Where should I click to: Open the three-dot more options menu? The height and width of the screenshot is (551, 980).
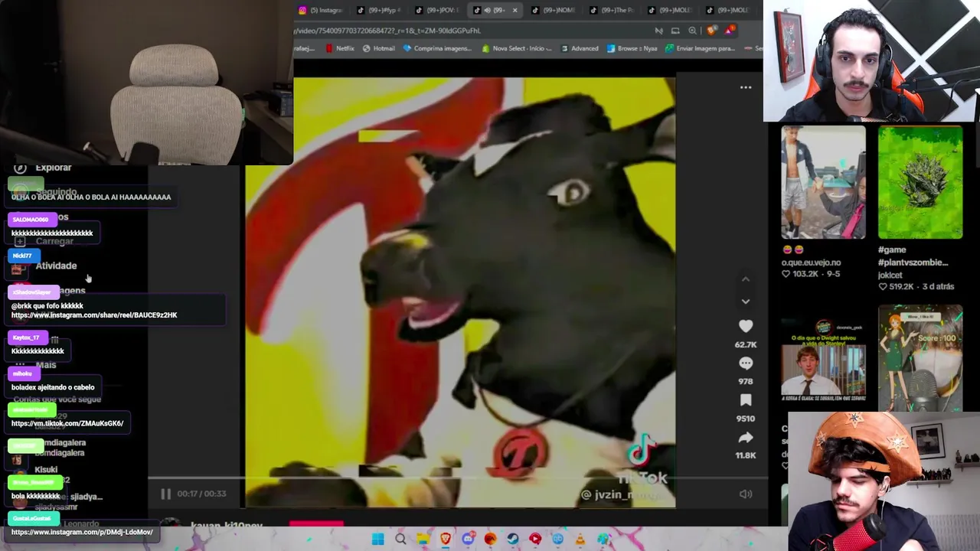coord(746,88)
